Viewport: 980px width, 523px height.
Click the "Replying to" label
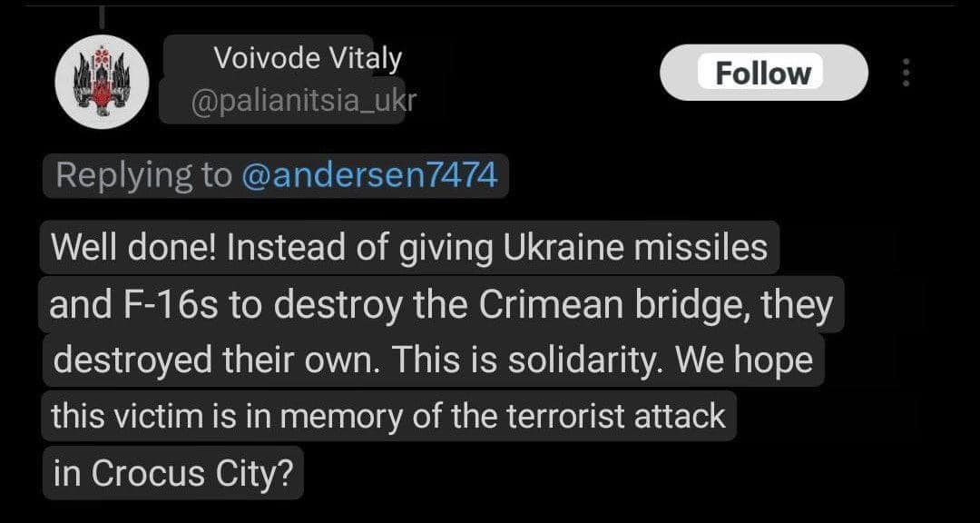click(143, 175)
